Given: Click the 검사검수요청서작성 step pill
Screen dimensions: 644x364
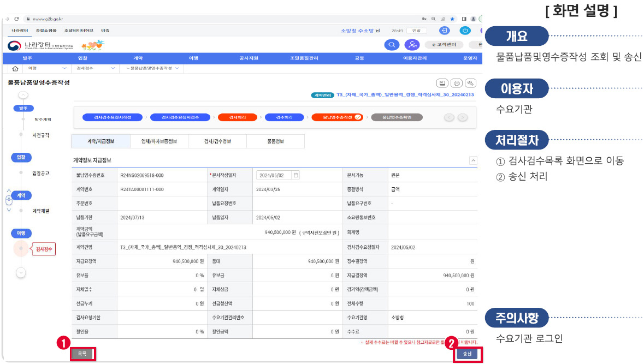Looking at the screenshot, I should [x=113, y=117].
